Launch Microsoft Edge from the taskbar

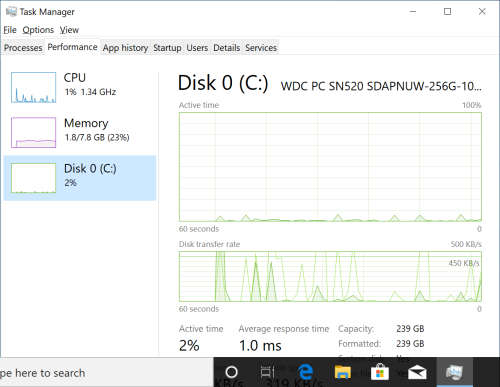[305, 372]
